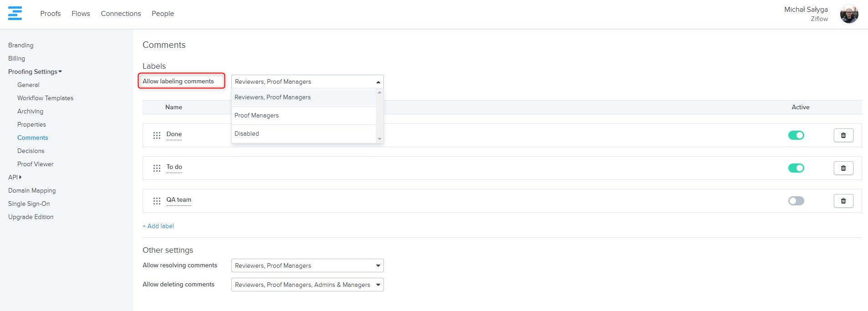Remove QA team label via trash icon

[x=843, y=201]
